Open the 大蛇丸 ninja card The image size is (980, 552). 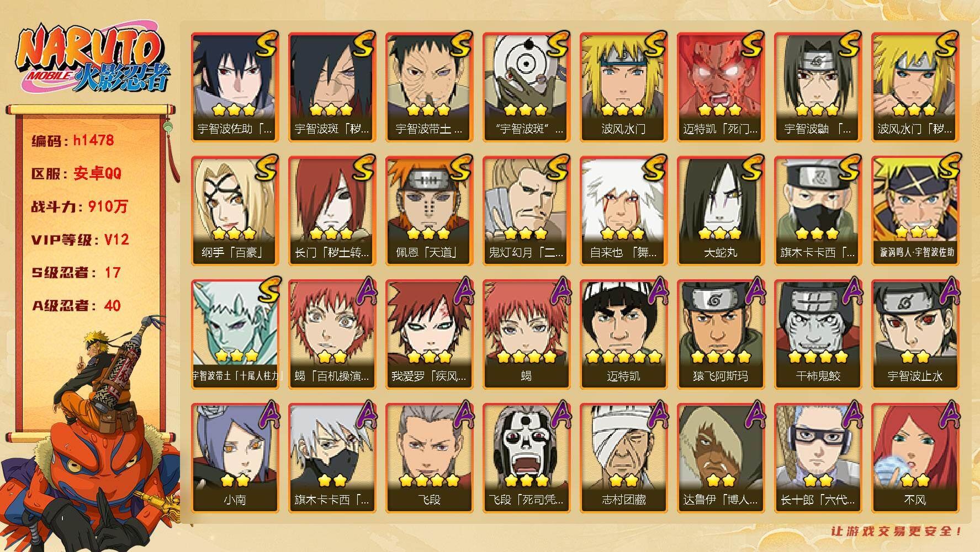point(721,211)
